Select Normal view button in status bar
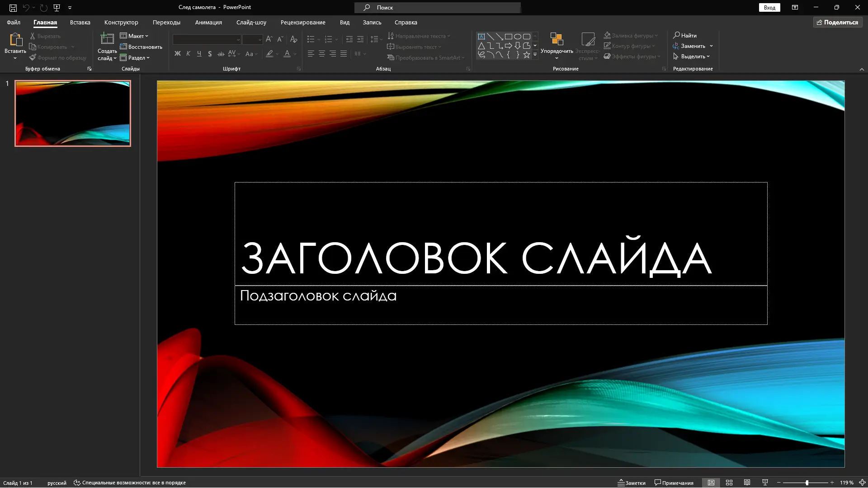The image size is (868, 488). [x=711, y=483]
